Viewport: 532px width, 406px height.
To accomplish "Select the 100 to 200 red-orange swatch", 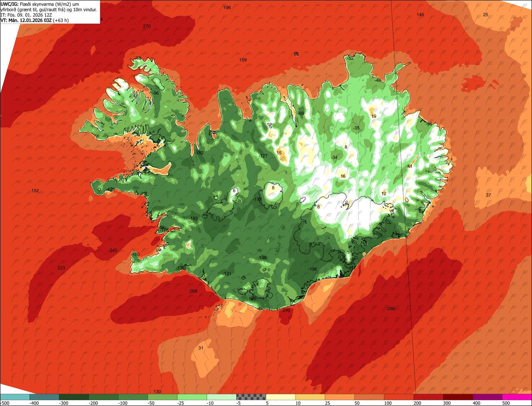I will pyautogui.click(x=399, y=397).
